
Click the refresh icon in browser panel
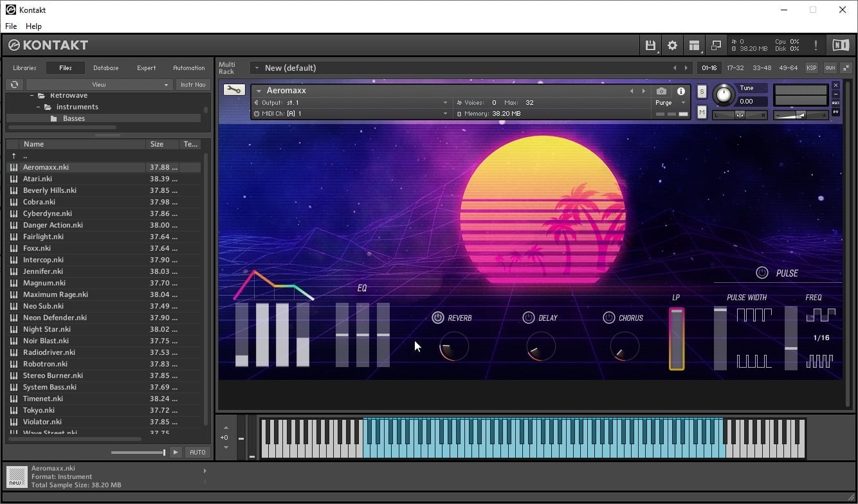(x=14, y=84)
